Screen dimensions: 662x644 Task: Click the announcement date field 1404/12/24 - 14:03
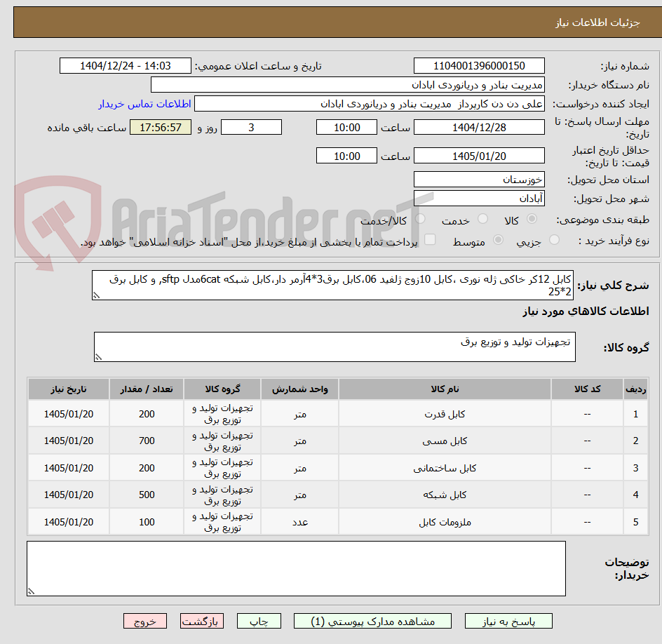(126, 66)
